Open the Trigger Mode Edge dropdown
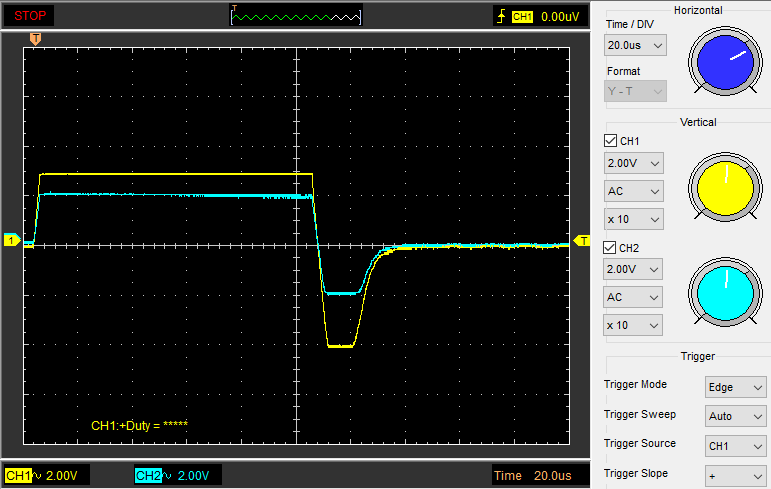 click(735, 386)
